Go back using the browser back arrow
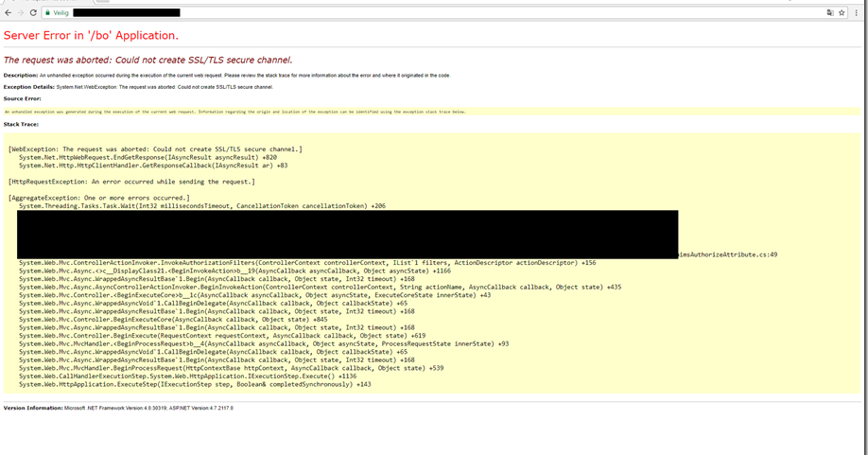Screen dimensions: 868x455 coord(8,12)
